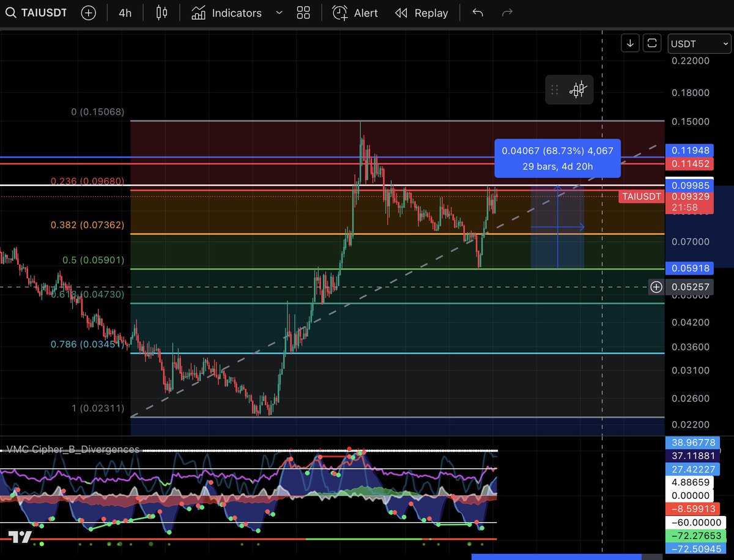Click Fibonacci level 0.236 (0.09680) label
The height and width of the screenshot is (560, 734).
87,181
